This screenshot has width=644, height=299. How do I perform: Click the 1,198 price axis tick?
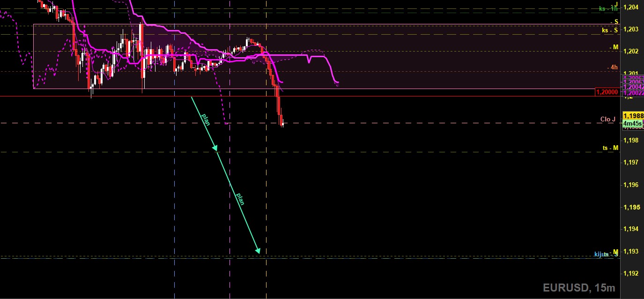click(x=632, y=140)
